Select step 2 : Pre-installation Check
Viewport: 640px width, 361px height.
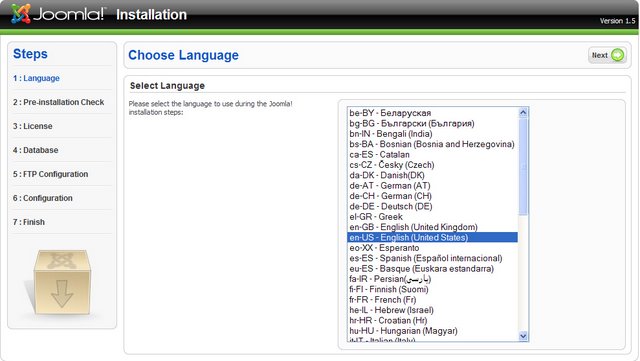[x=58, y=102]
